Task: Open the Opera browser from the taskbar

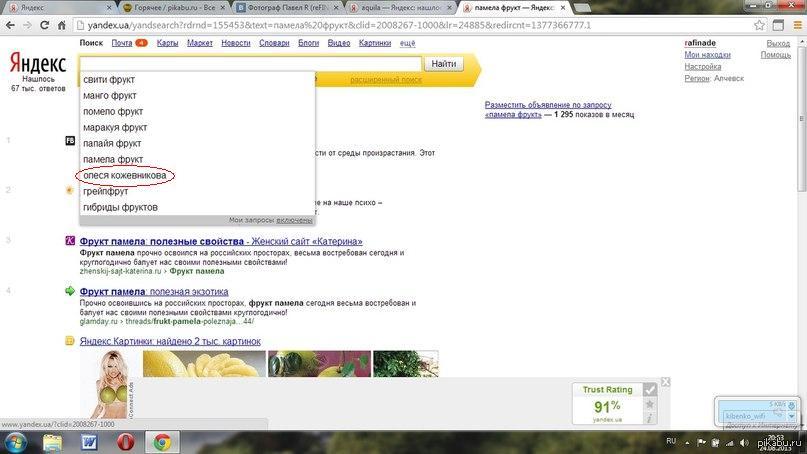Action: pyautogui.click(x=125, y=441)
